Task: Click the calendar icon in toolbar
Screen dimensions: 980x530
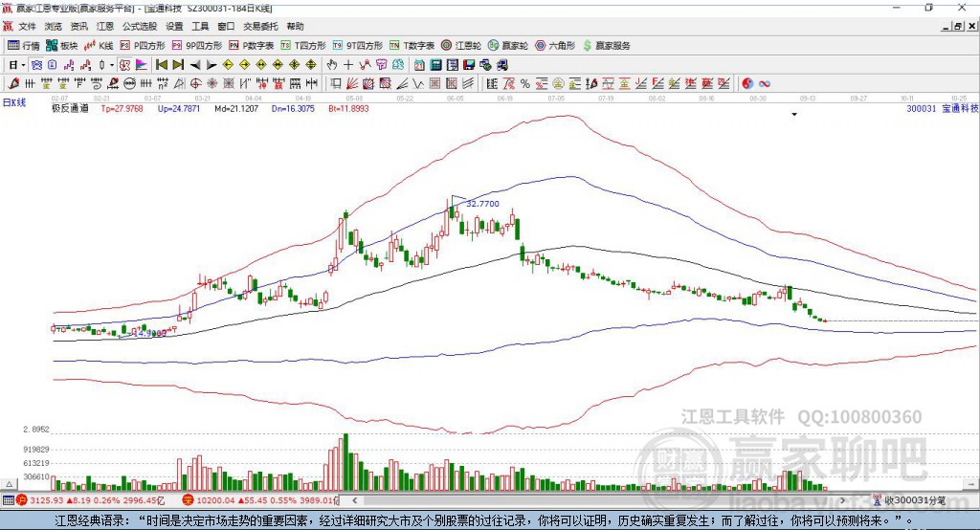Action: coord(419,65)
